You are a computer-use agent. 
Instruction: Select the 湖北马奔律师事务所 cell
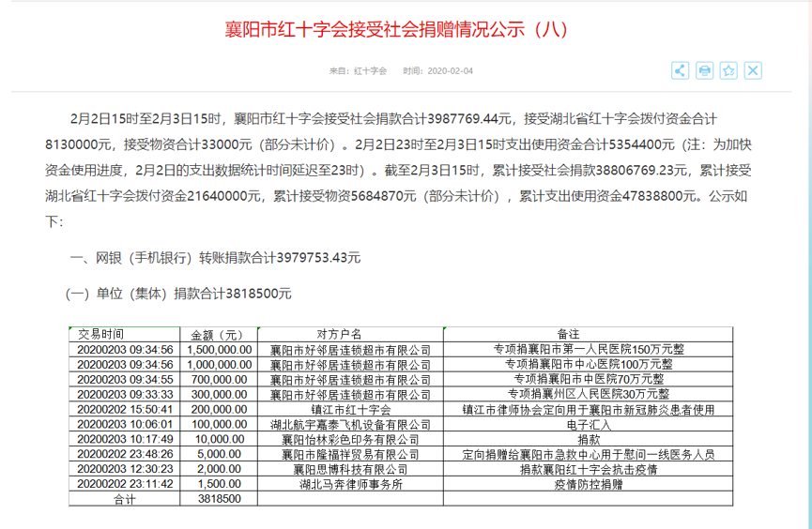click(x=350, y=485)
